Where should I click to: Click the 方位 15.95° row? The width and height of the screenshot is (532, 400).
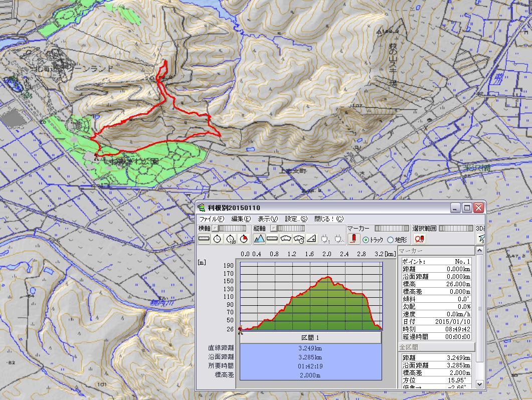[x=436, y=380]
